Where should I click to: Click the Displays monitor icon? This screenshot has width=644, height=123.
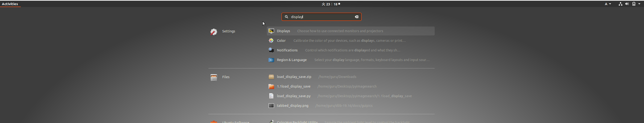click(271, 31)
